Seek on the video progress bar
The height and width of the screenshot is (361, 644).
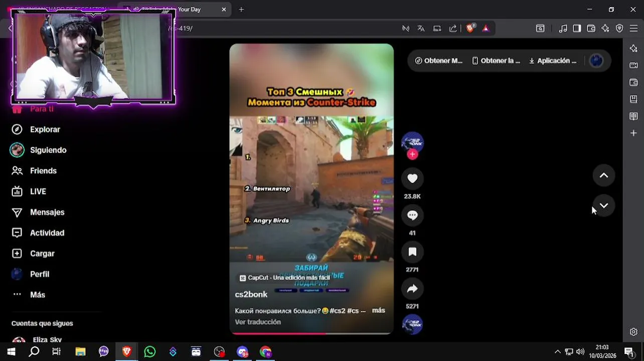coord(311,333)
